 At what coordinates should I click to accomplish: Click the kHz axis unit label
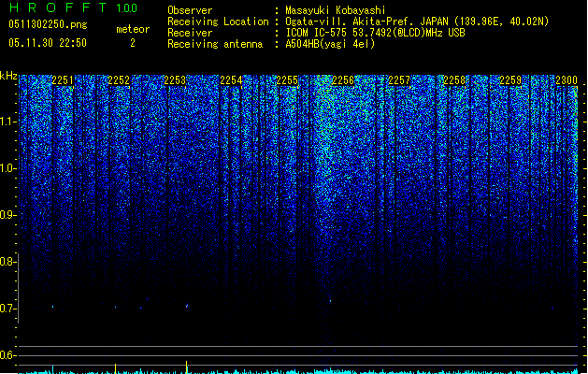click(x=8, y=76)
